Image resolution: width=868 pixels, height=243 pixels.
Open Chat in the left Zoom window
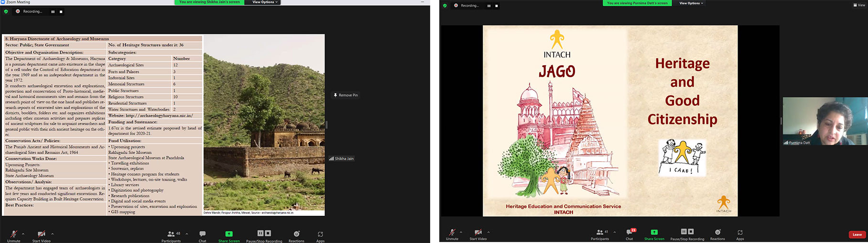click(x=203, y=236)
